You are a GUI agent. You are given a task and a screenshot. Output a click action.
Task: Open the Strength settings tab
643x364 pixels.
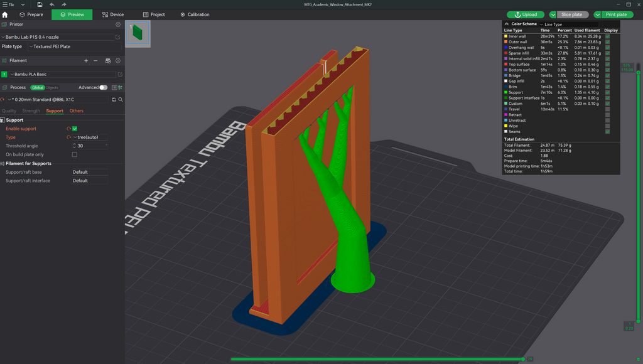31,111
